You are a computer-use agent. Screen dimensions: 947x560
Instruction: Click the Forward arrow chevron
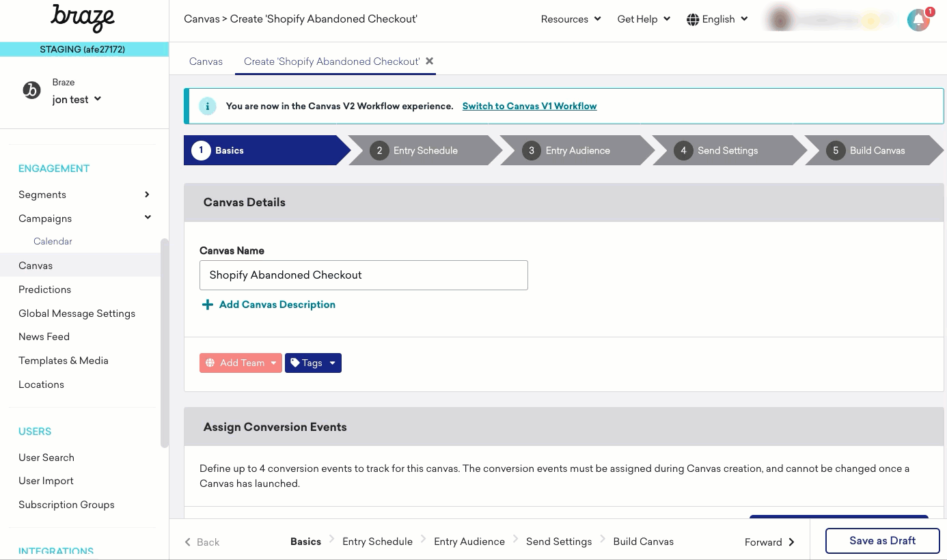[x=792, y=542]
